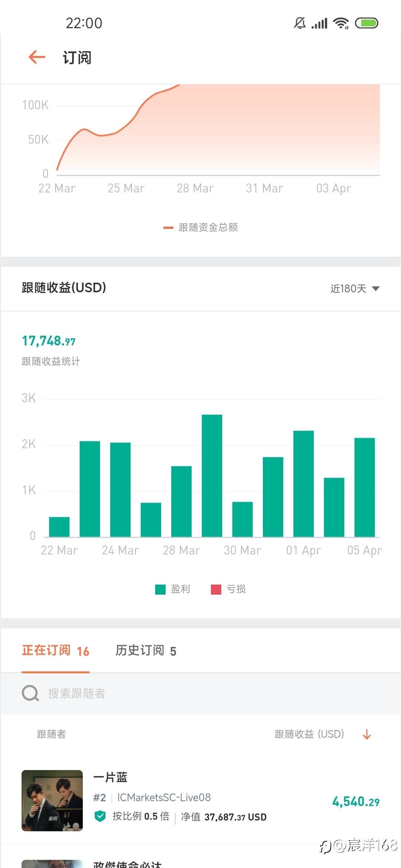Tap the 跟随收益统计 label

pyautogui.click(x=51, y=361)
